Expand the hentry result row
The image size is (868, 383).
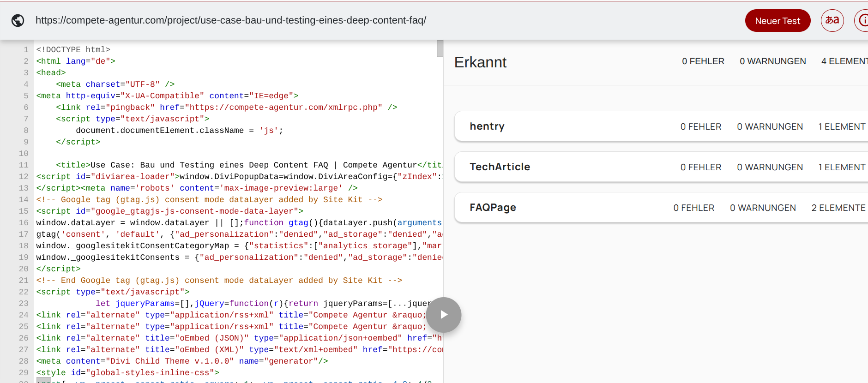tap(661, 126)
